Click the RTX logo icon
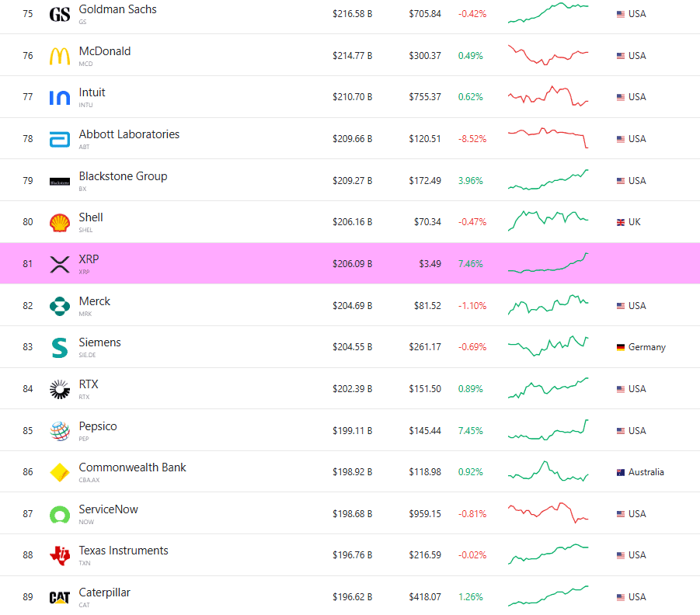The width and height of the screenshot is (700, 615). tap(59, 389)
